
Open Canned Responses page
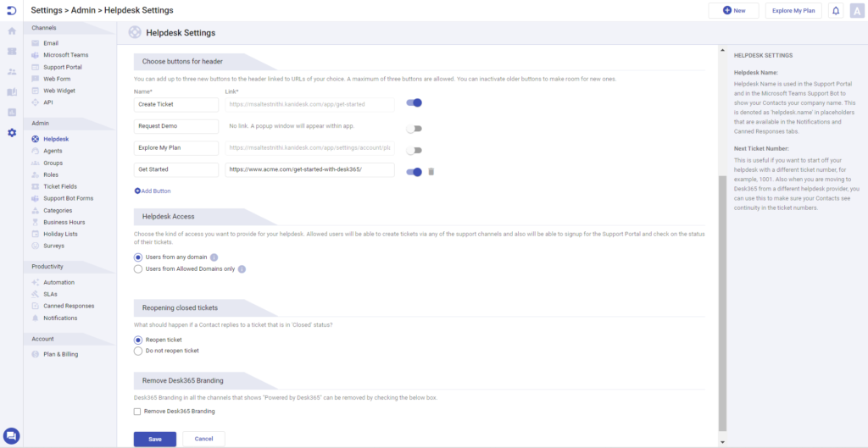coord(69,306)
